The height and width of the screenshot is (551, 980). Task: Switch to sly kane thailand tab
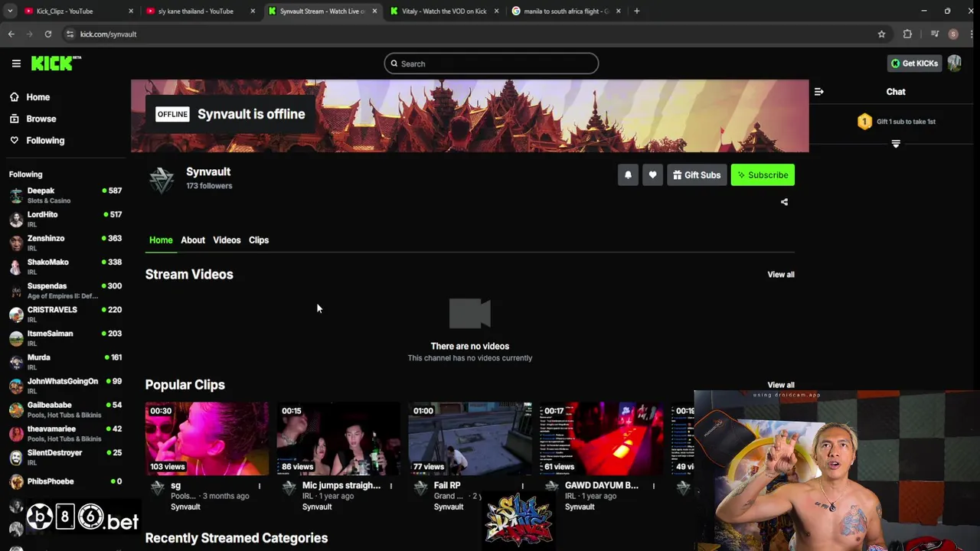coord(199,11)
